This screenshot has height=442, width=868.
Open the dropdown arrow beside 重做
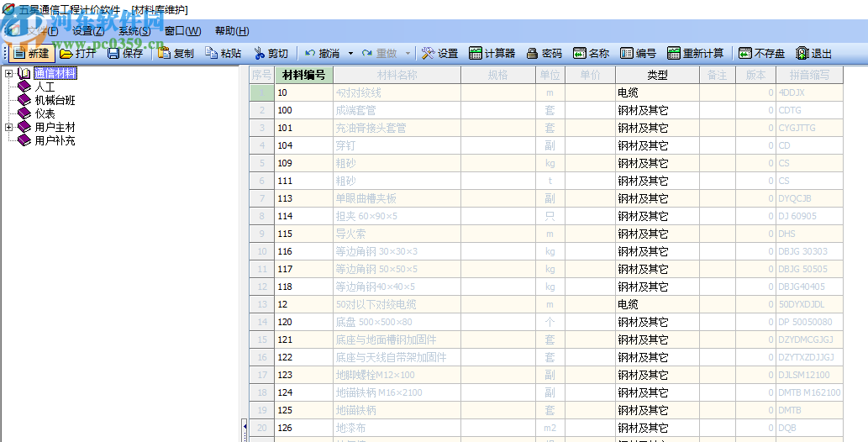pyautogui.click(x=408, y=53)
